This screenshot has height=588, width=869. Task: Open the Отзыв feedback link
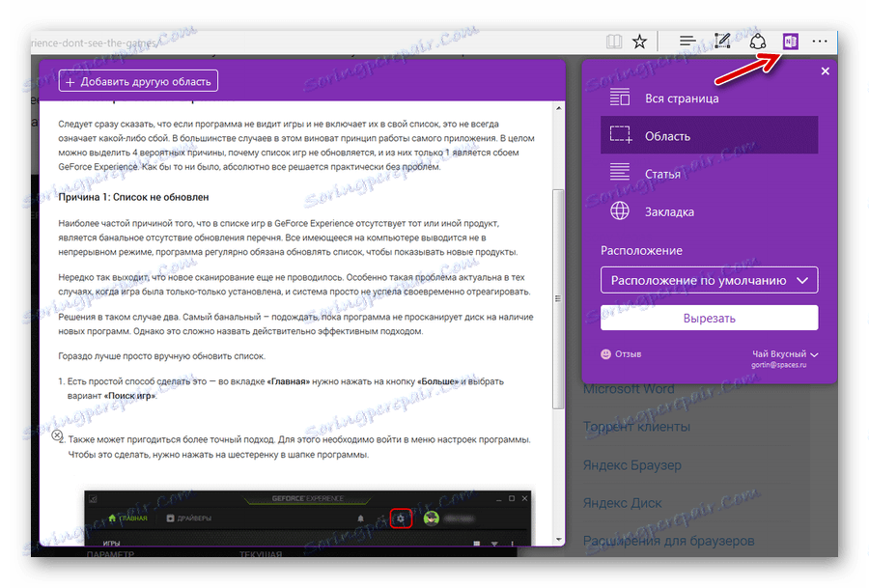621,354
